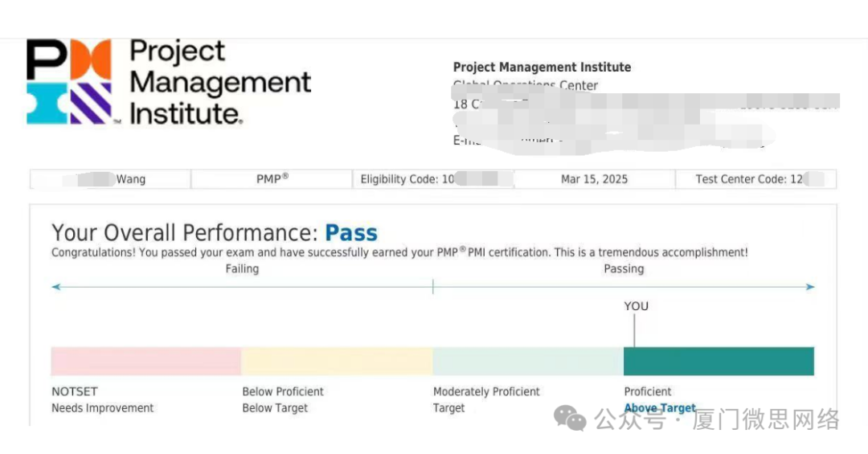Click the WeChat icon in the watermark
The image size is (868, 454).
(x=570, y=418)
